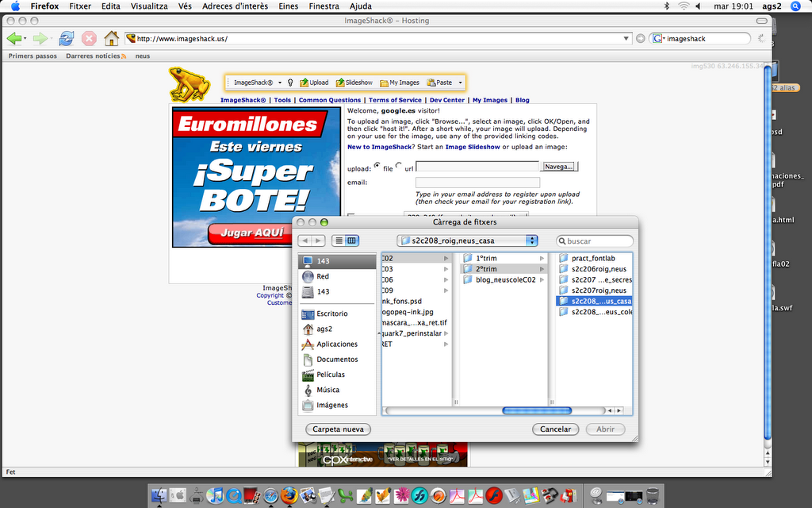The width and height of the screenshot is (812, 508).
Task: Switch file dialog to column view
Action: (352, 241)
